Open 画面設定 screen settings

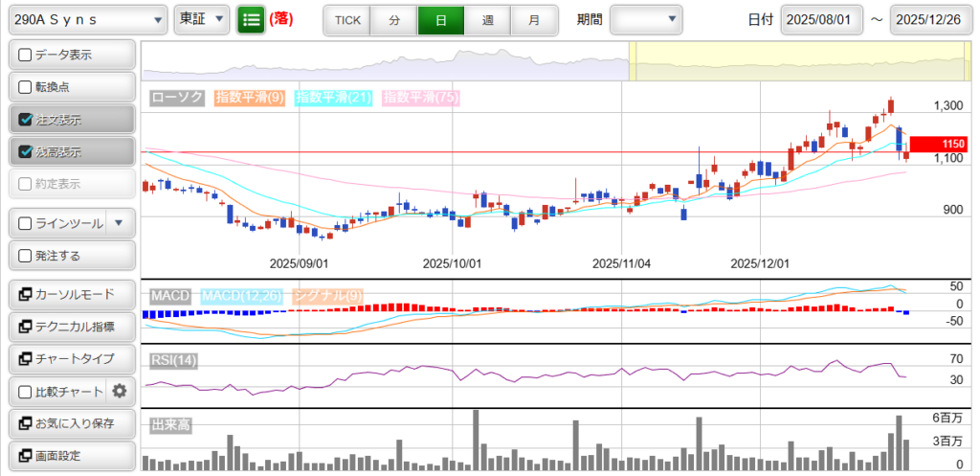[x=71, y=456]
